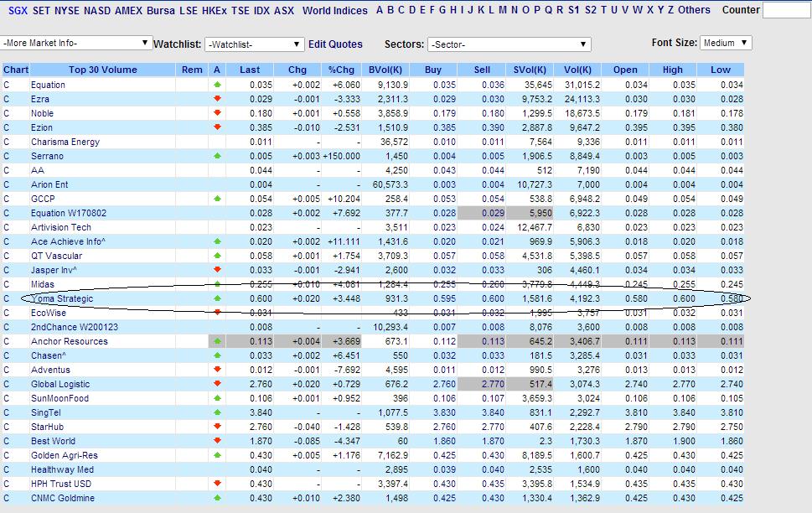Click the Edit Quotes link
This screenshot has height=513, width=812.
click(335, 44)
